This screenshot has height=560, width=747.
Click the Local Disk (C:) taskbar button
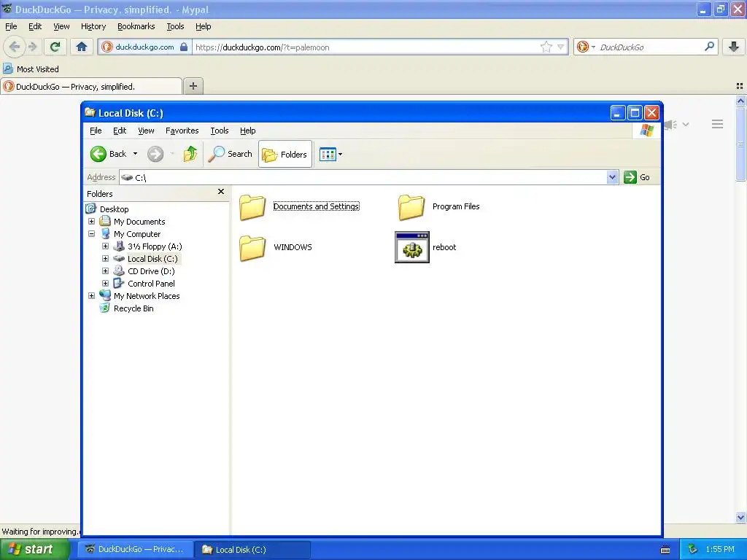[x=252, y=549]
